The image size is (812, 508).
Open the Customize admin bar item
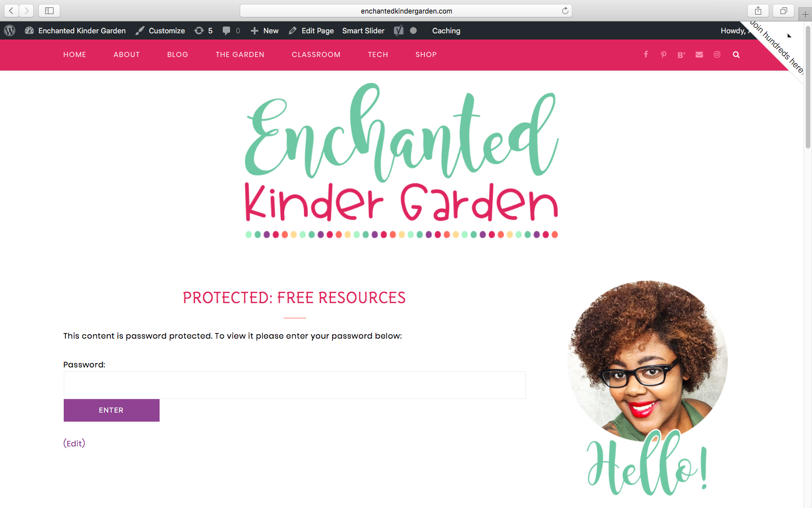click(160, 30)
